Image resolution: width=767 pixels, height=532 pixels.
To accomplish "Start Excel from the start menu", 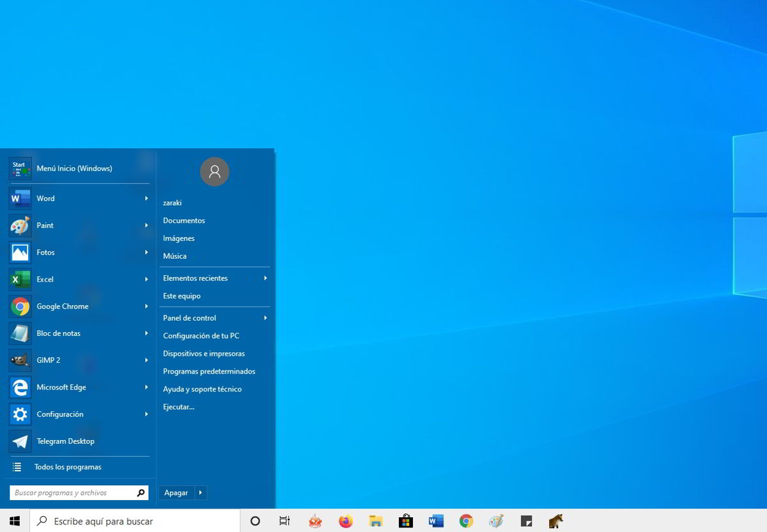I will tap(45, 280).
